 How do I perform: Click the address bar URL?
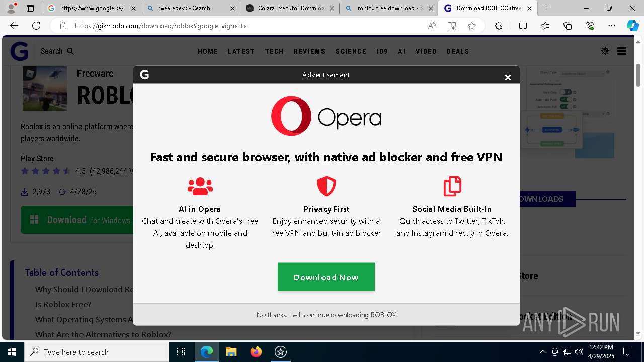coord(160,26)
